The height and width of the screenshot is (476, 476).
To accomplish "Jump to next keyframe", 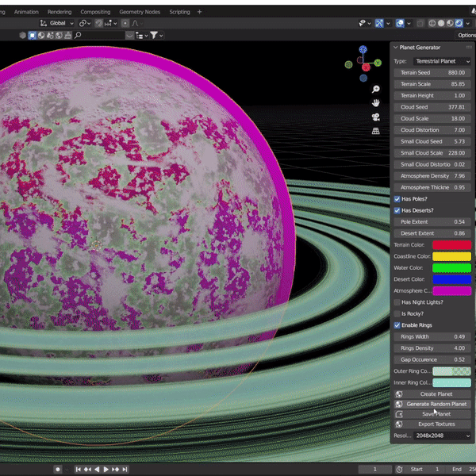I will click(115, 470).
